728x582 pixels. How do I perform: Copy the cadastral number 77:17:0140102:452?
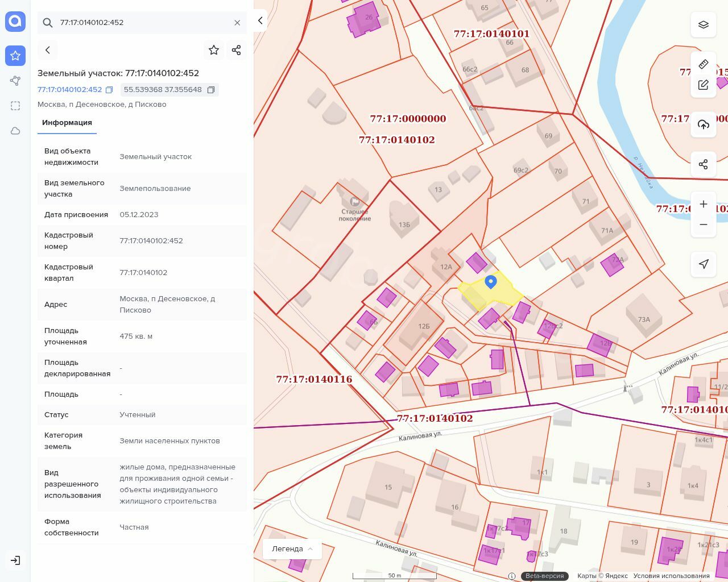pos(109,90)
